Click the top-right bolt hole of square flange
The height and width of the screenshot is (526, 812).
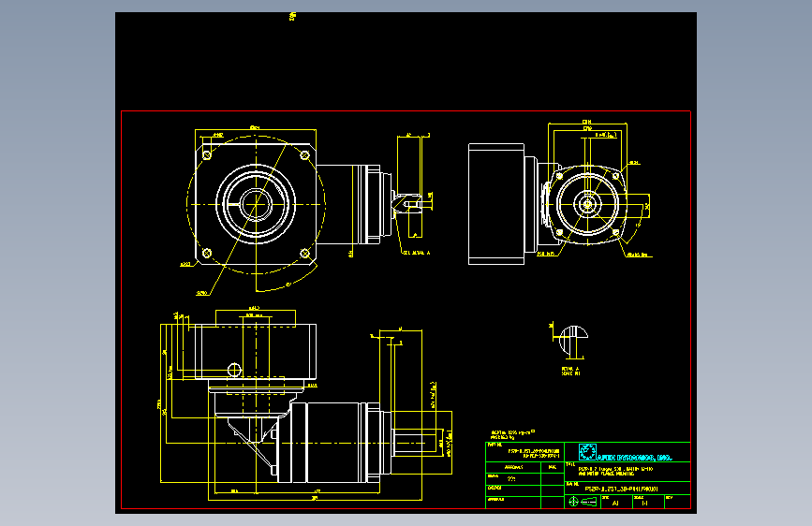click(305, 154)
